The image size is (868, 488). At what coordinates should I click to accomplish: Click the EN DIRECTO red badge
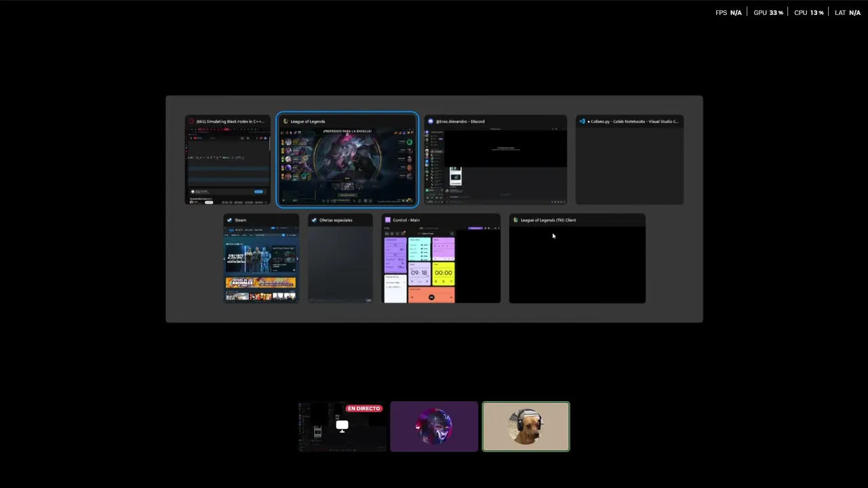[x=364, y=409]
